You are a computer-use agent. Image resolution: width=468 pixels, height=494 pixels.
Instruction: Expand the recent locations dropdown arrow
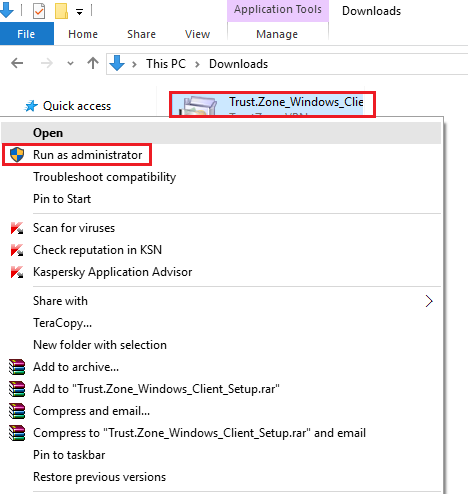point(70,63)
